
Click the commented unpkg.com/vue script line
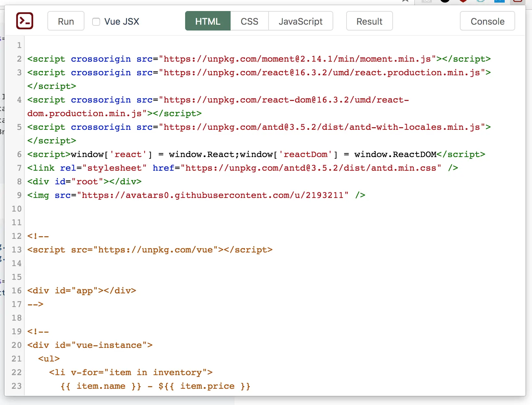pos(150,250)
